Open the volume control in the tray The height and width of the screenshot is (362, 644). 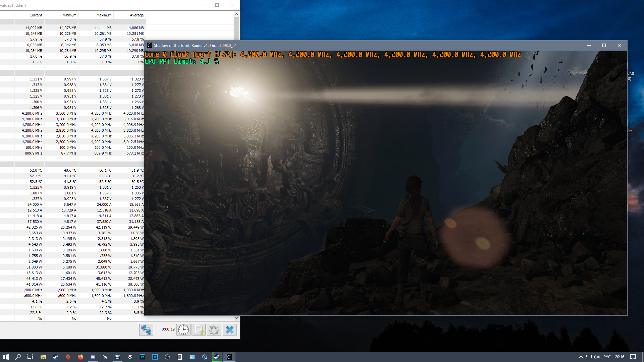pos(597,357)
